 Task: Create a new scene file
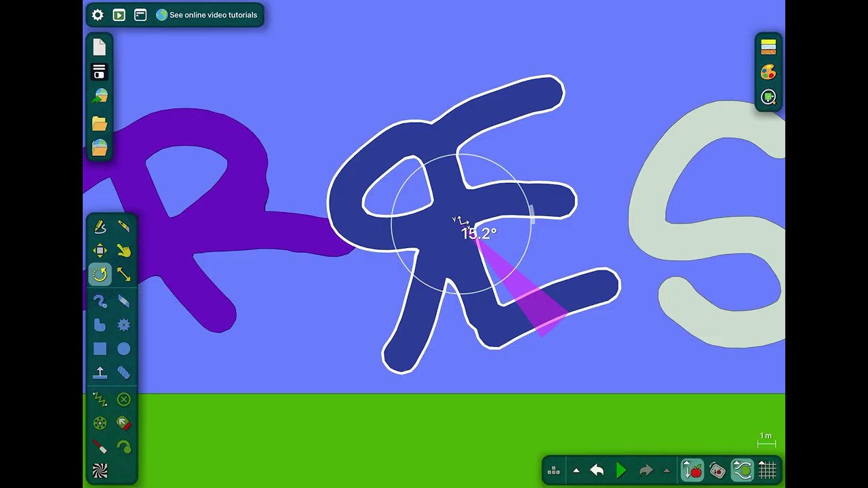[x=100, y=47]
